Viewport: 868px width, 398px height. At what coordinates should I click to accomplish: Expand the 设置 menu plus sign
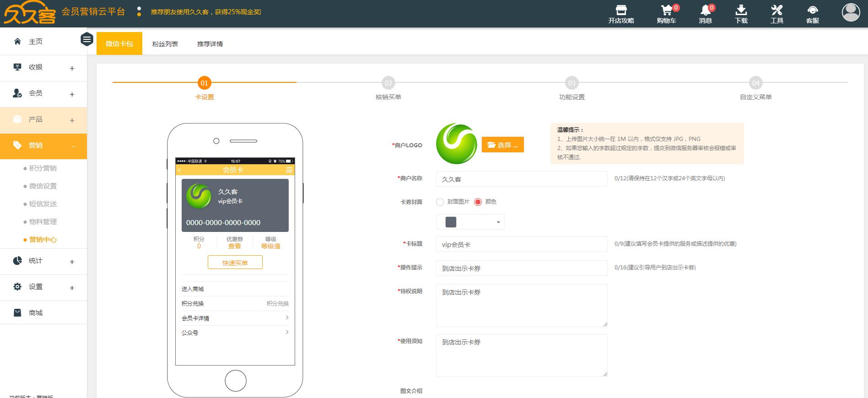coord(72,288)
